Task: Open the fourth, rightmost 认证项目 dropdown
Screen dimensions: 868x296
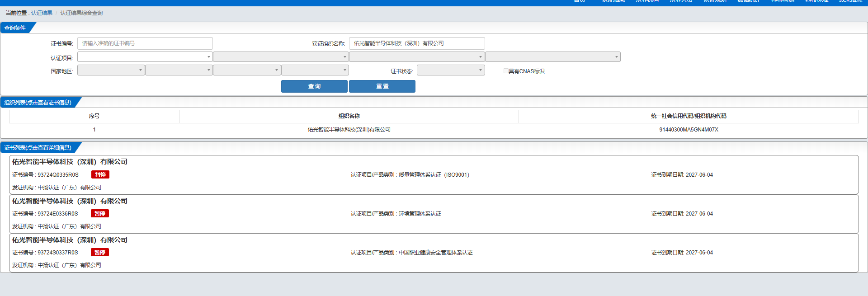Action: coord(553,57)
